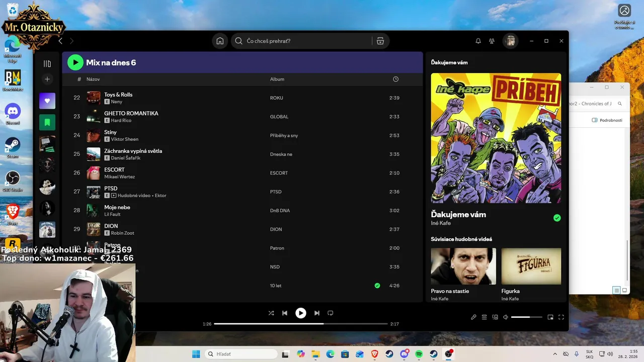
Task: Select the track GHETTO ROMANTIKA
Action: tap(131, 113)
